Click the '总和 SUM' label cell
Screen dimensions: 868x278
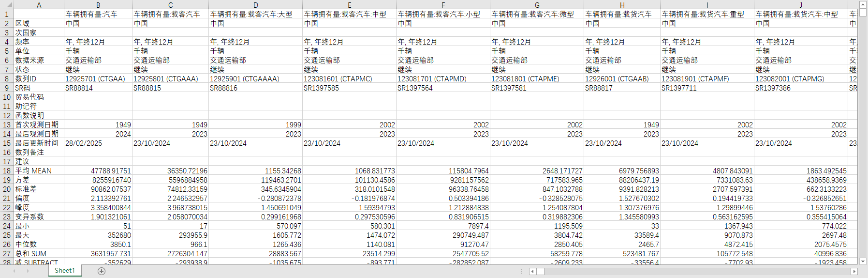pyautogui.click(x=39, y=253)
